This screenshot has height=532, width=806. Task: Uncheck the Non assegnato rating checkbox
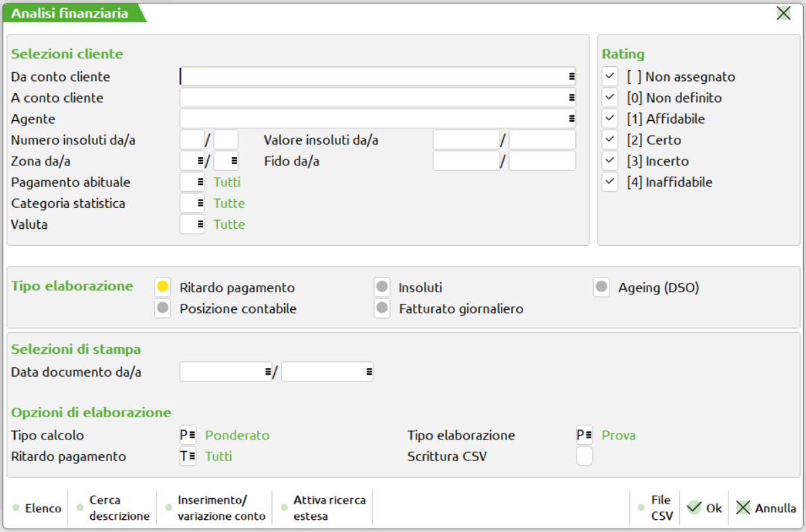coord(610,76)
